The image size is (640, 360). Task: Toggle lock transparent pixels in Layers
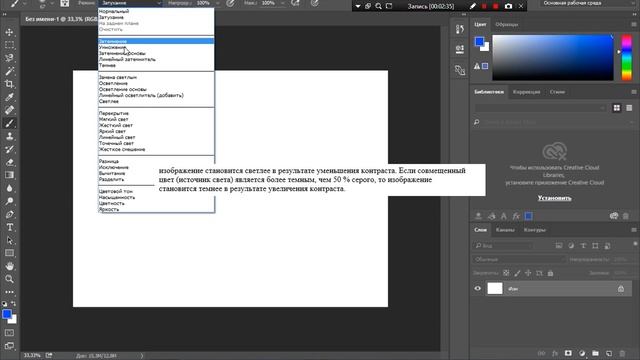[506, 273]
